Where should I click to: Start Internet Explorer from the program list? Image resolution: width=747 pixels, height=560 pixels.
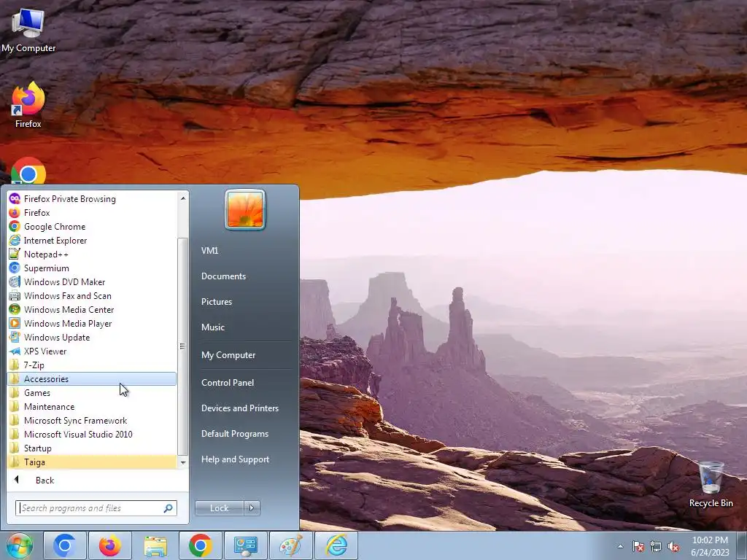tap(92, 240)
